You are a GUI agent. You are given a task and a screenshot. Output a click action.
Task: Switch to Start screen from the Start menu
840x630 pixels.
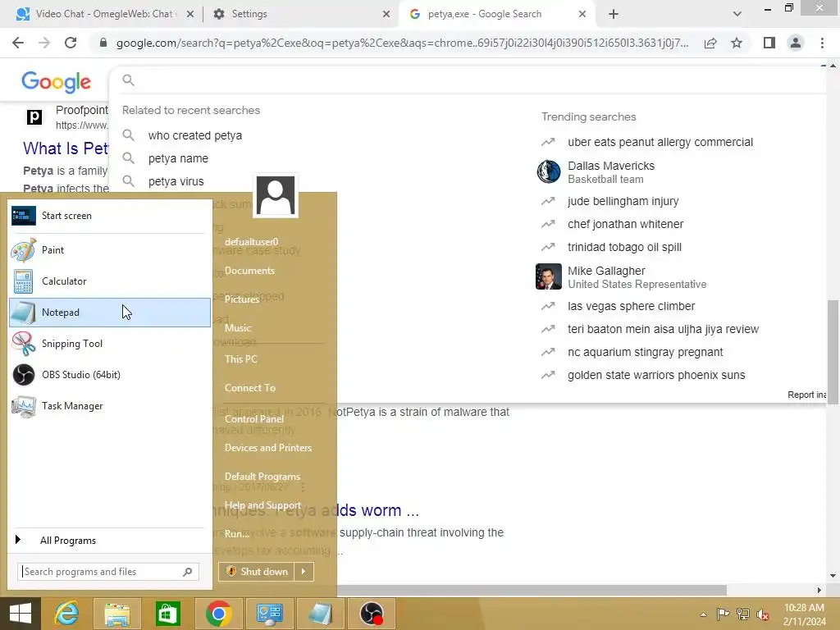(110, 216)
